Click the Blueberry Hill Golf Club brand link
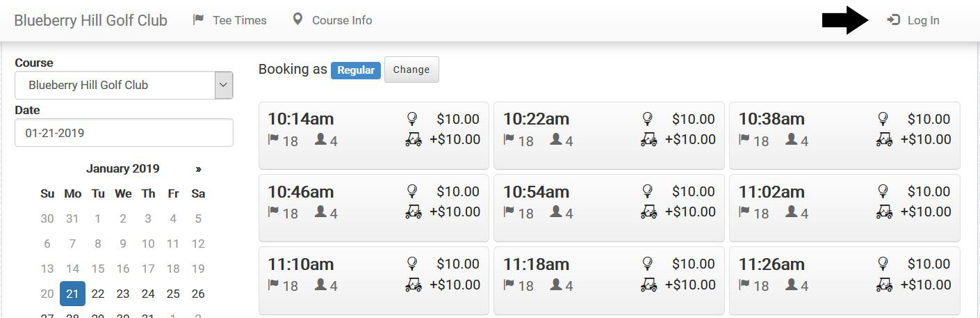The image size is (980, 318). 91,20
